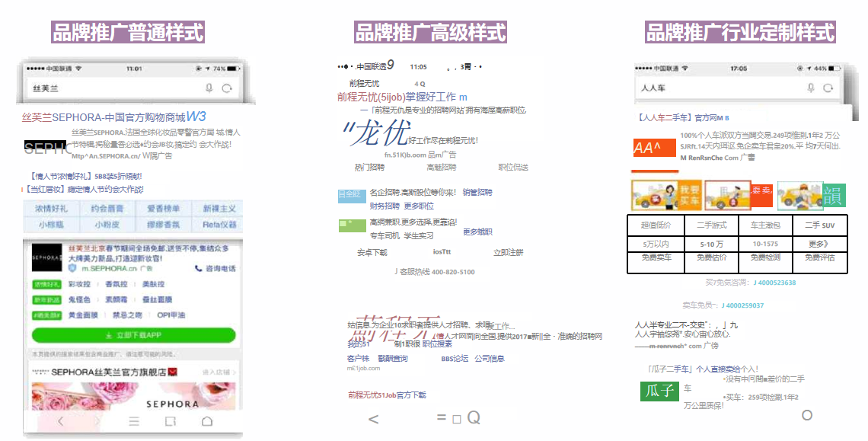This screenshot has width=868, height=441.
Task: Expand the 更多》 cell in the car table
Action: pyautogui.click(x=820, y=244)
